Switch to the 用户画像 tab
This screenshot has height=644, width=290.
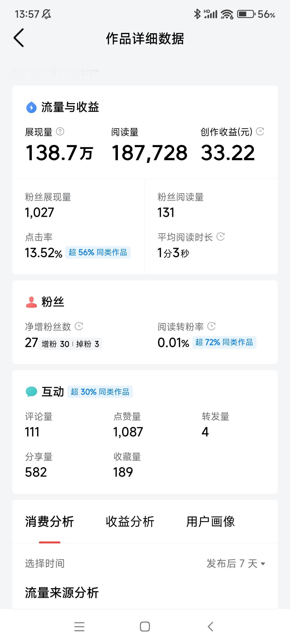pos(211,522)
